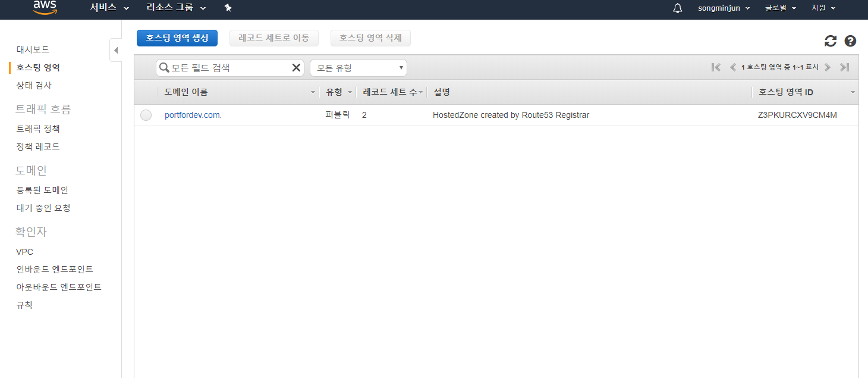Click 호스팅 영역 생성 button
Viewport: 868px width, 378px height.
[177, 38]
